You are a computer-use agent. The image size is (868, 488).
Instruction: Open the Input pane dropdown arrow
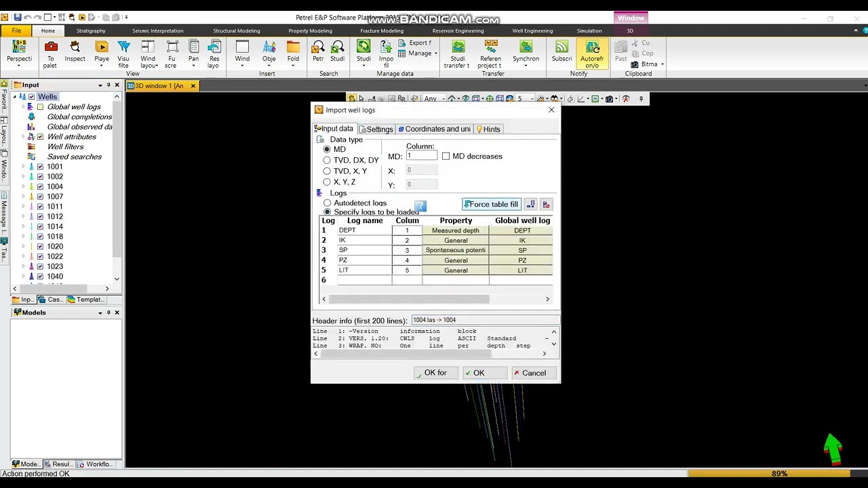pos(100,85)
